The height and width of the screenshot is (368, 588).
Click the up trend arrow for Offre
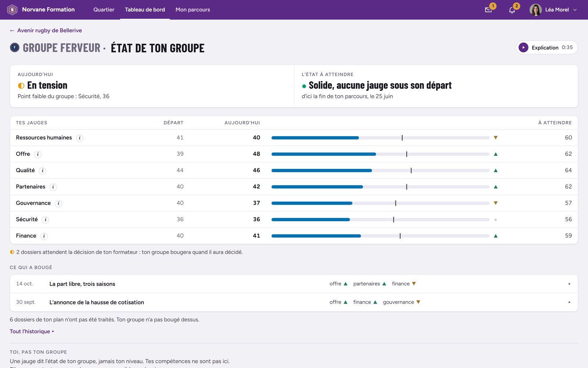pyautogui.click(x=496, y=154)
